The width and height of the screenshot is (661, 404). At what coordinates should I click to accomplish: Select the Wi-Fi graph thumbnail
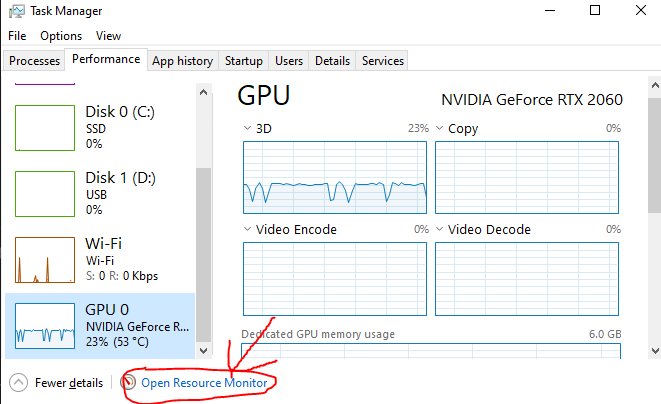coord(45,259)
